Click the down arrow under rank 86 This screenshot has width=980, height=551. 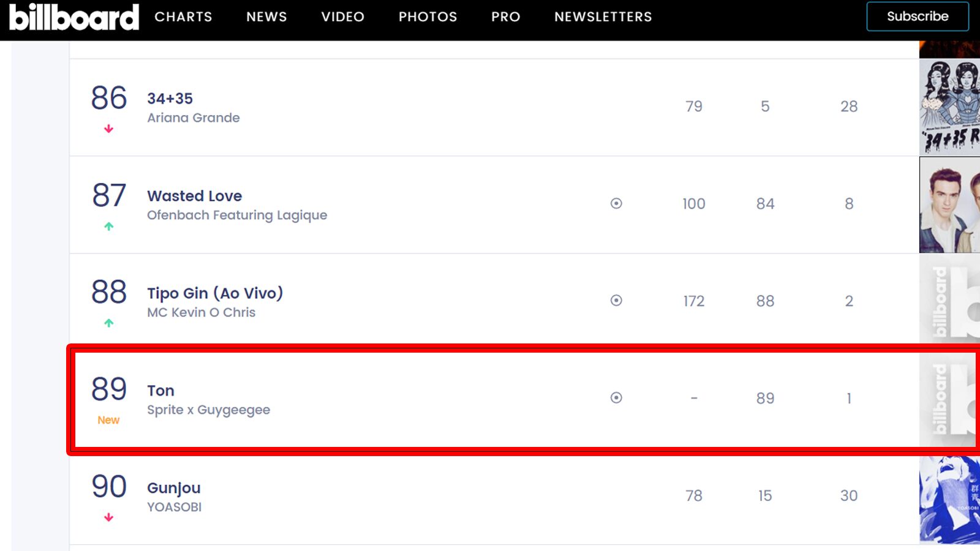tap(109, 129)
